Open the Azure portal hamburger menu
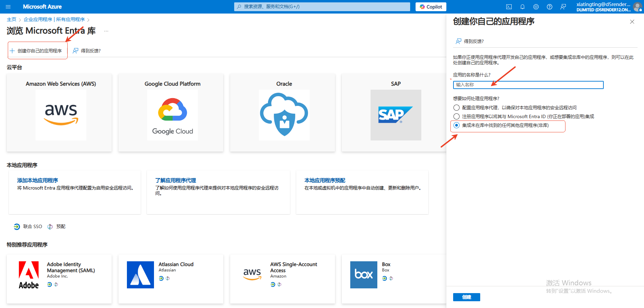Screen dimensions: 644x308 tap(8, 7)
